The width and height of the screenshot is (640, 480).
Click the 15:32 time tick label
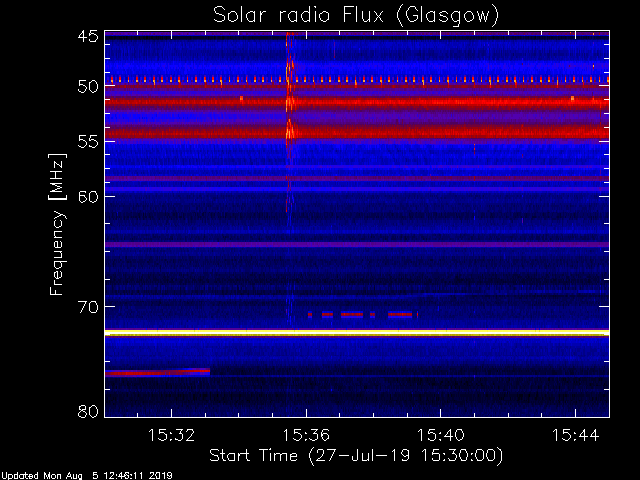click(171, 435)
